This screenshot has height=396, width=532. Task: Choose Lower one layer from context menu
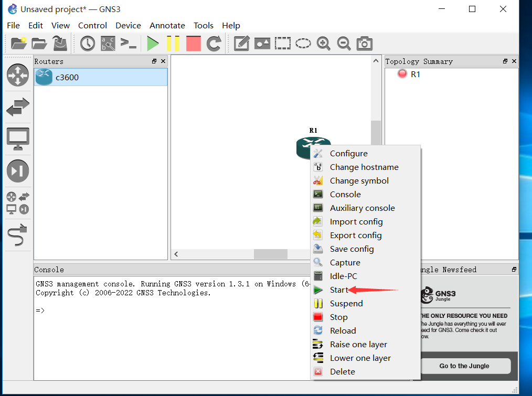coord(365,358)
